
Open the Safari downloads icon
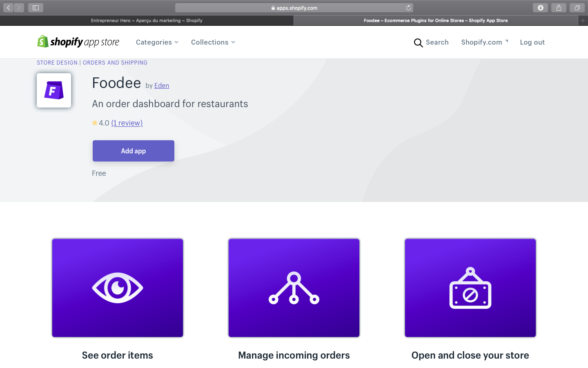[540, 8]
